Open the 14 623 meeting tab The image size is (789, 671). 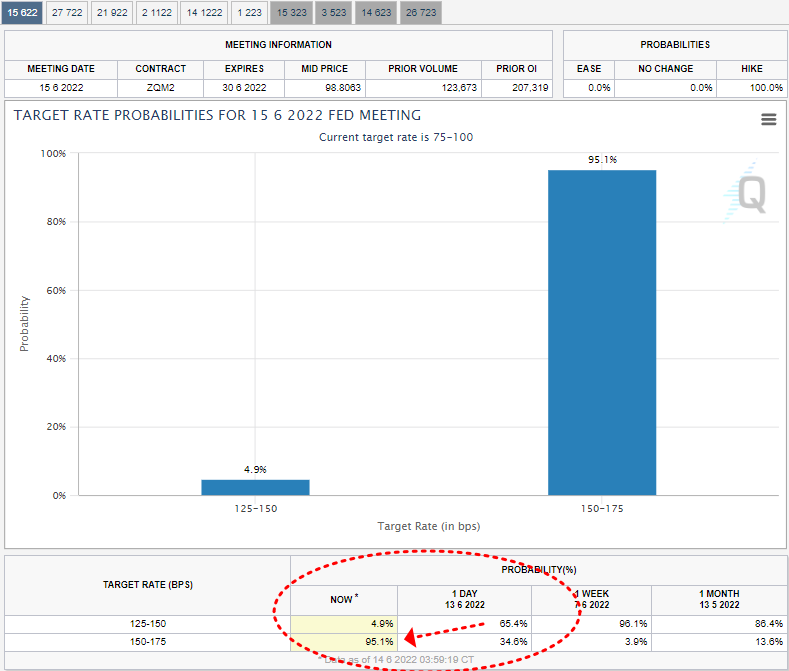[376, 13]
